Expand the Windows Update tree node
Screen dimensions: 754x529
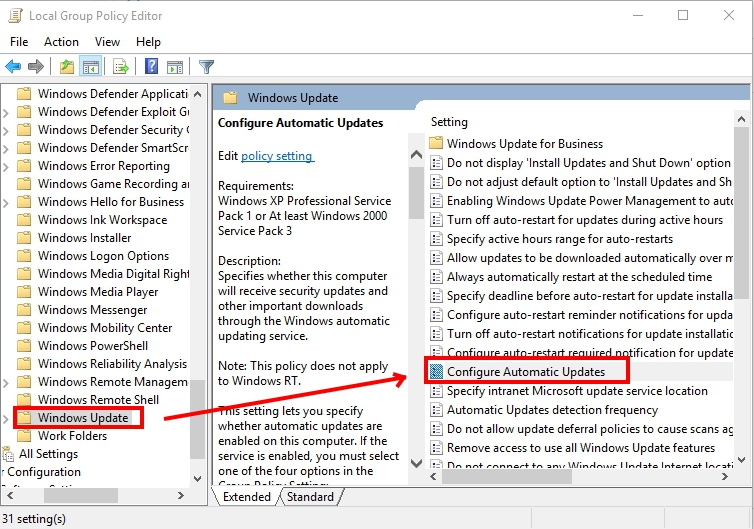coord(5,418)
